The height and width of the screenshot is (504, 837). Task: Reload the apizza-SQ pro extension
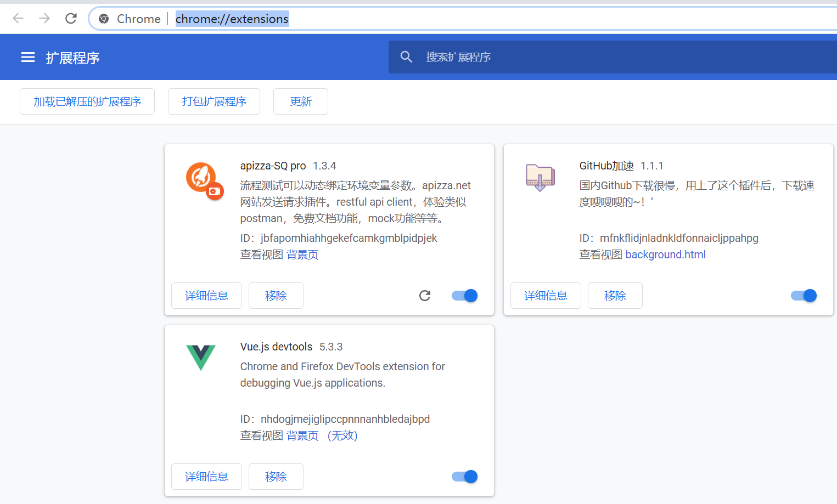click(x=425, y=296)
